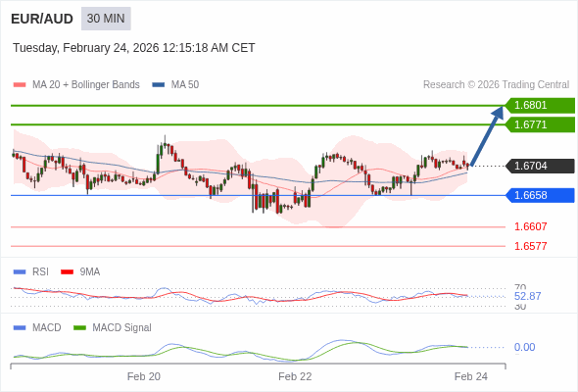Click the MACD legend blue swatch
This screenshot has height=392, width=578.
coord(20,328)
